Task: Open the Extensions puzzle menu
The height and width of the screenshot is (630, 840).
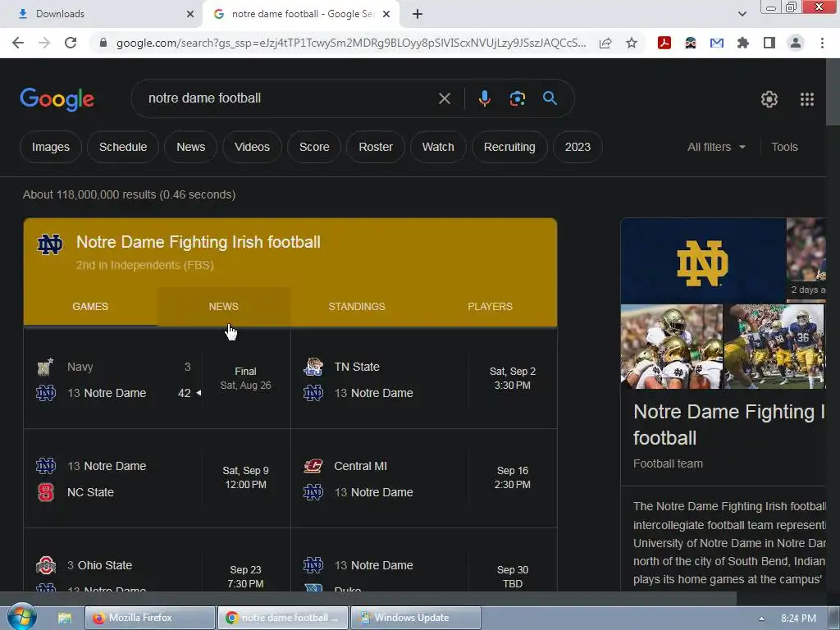Action: pyautogui.click(x=742, y=43)
